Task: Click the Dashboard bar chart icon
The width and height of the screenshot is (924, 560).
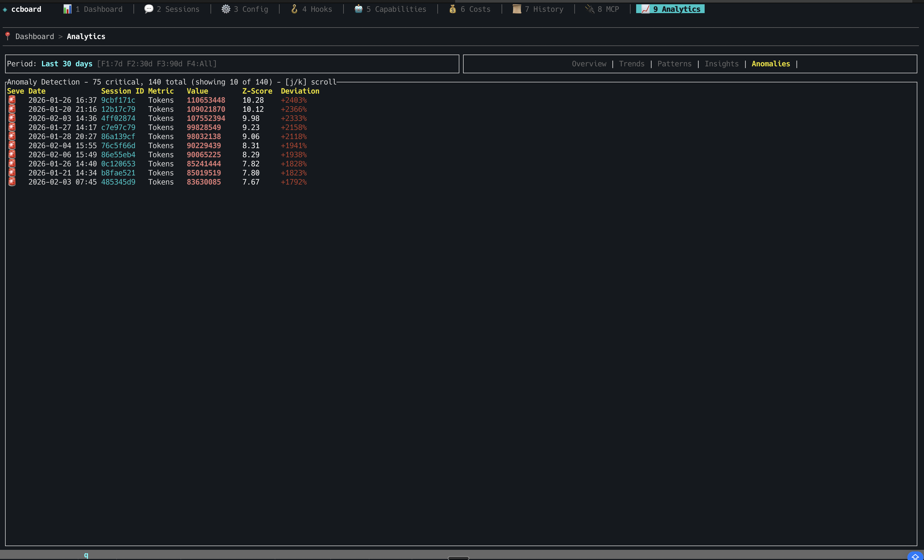Action: (x=67, y=9)
